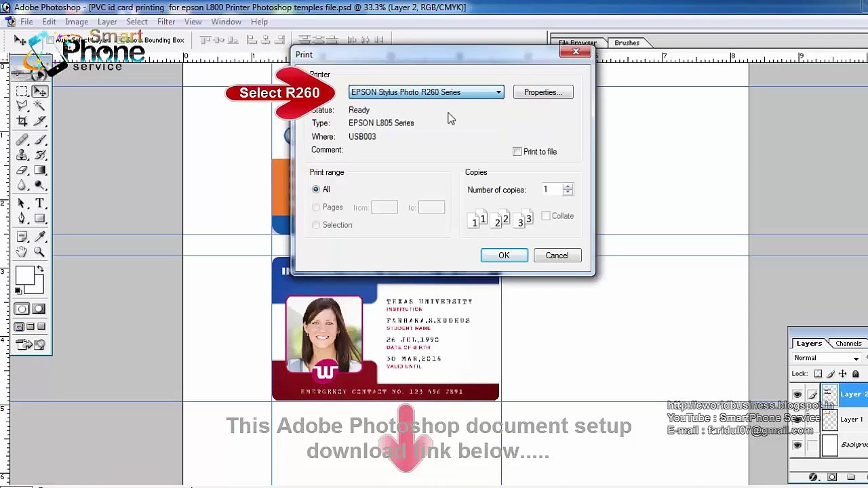Viewport: 868px width, 488px height.
Task: Open the tool preset picker in options bar
Action: click(x=23, y=41)
